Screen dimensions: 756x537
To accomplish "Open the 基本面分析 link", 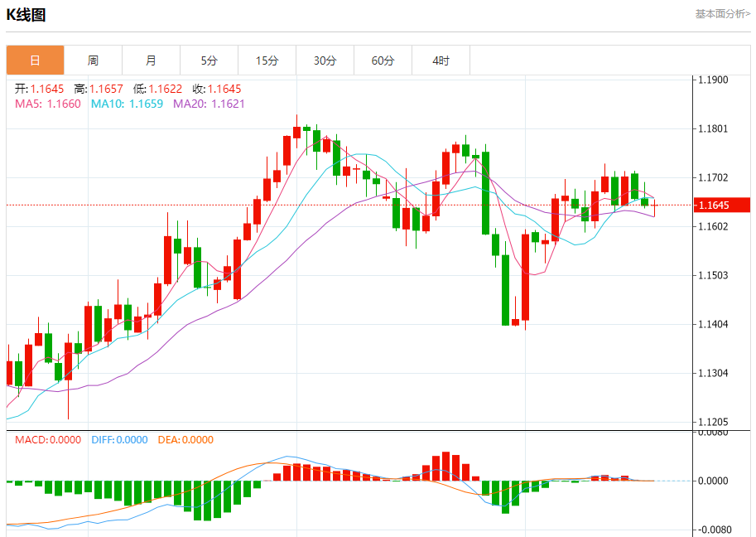I will (x=722, y=14).
